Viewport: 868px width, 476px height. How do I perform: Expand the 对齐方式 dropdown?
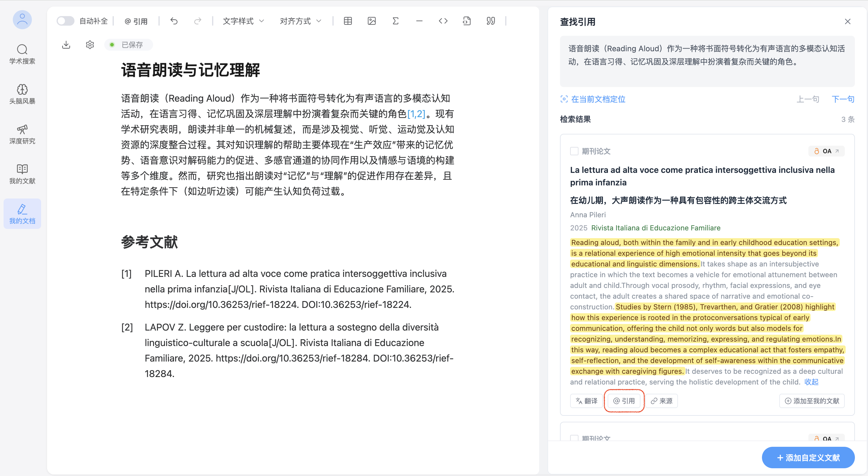tap(301, 21)
